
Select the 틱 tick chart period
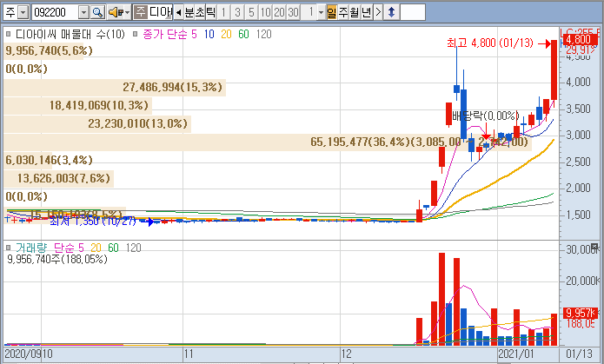210,12
